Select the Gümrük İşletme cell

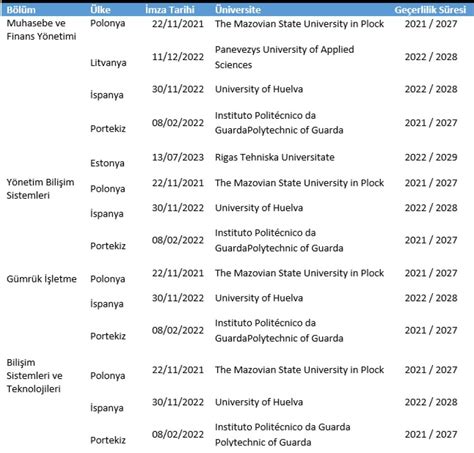pos(41,279)
